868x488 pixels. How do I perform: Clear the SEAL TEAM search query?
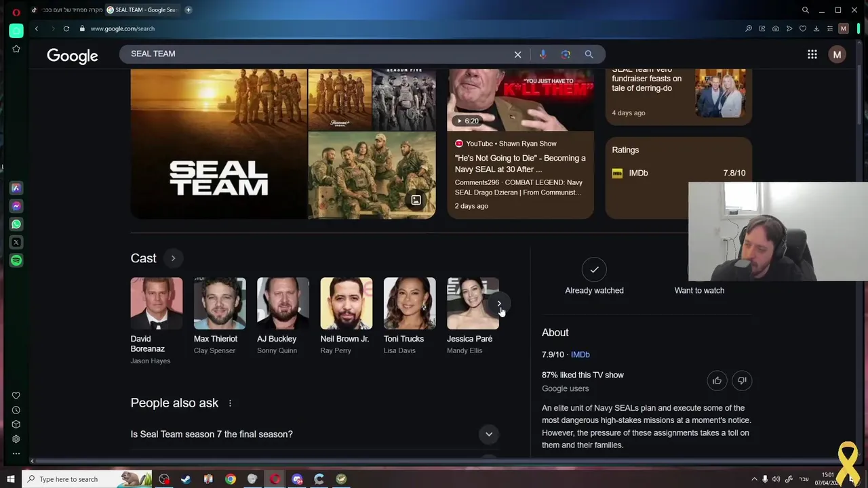517,54
